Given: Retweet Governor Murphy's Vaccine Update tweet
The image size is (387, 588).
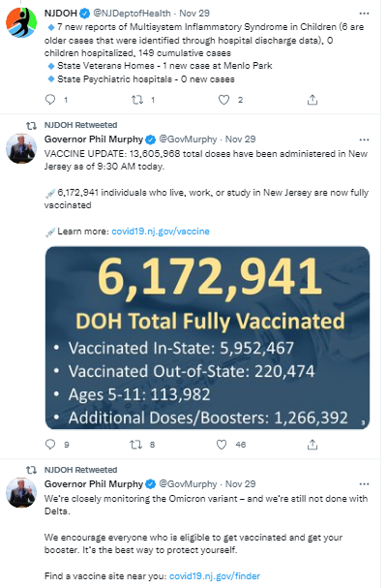Looking at the screenshot, I should click(x=135, y=445).
